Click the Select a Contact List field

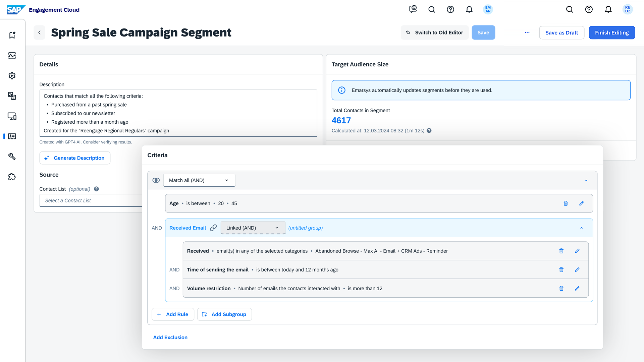click(x=91, y=200)
